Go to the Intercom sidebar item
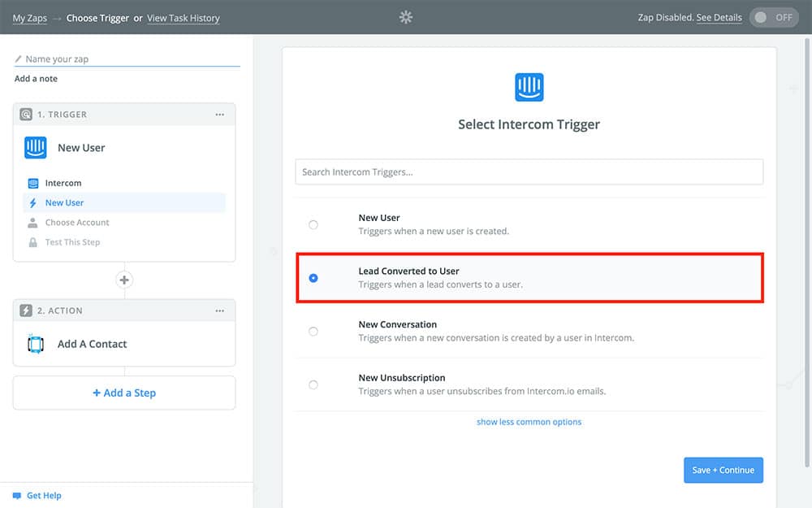 click(x=63, y=184)
